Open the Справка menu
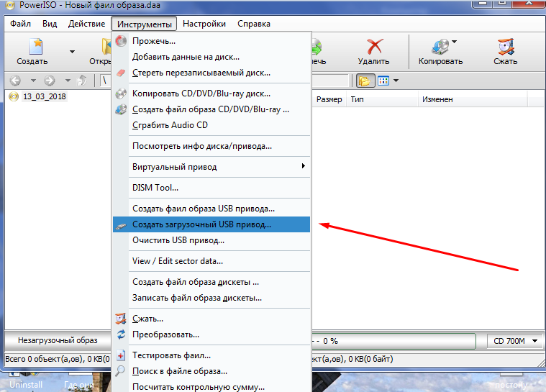 coord(254,24)
